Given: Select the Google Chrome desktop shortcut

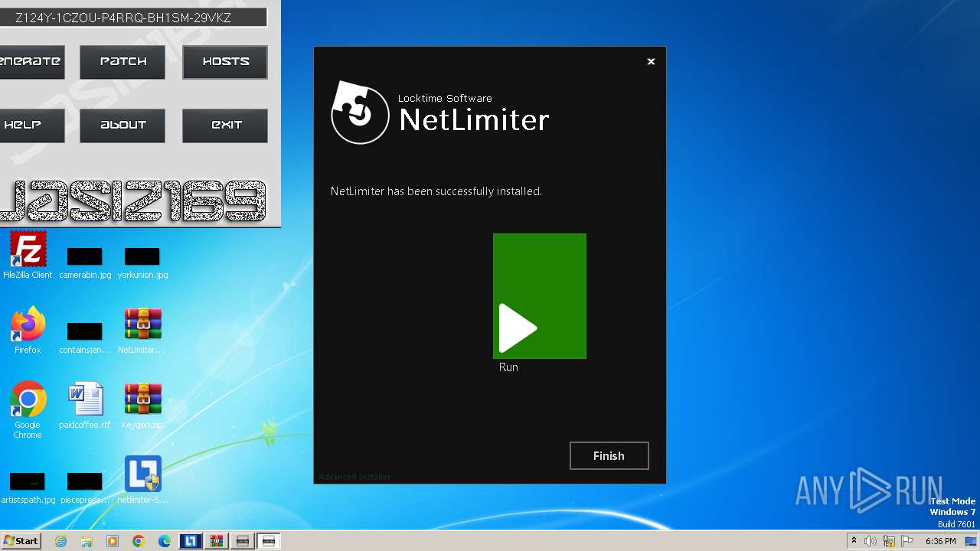Looking at the screenshot, I should (x=28, y=409).
